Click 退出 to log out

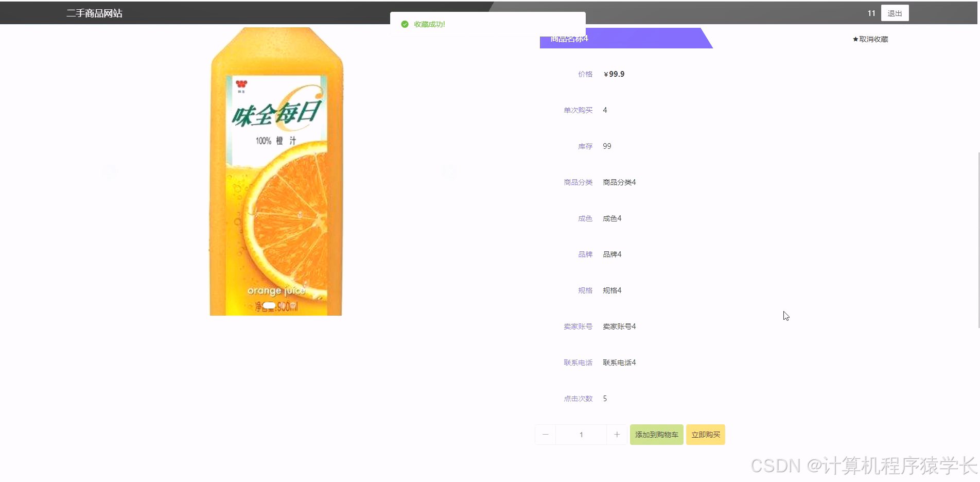tap(895, 13)
